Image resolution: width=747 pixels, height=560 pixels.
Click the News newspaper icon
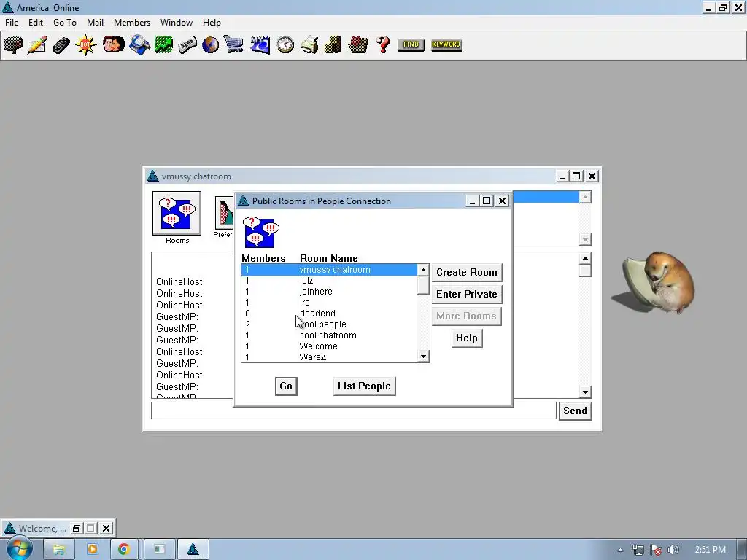pyautogui.click(x=187, y=44)
